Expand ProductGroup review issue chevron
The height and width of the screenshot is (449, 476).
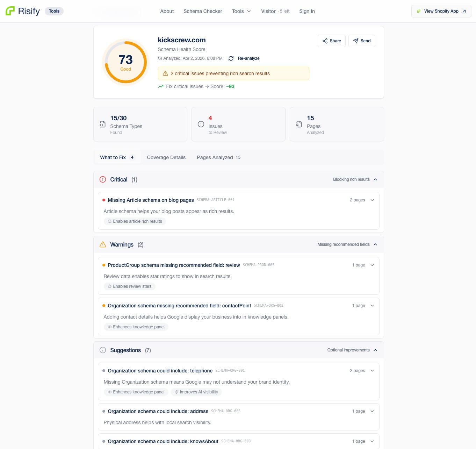pyautogui.click(x=372, y=265)
